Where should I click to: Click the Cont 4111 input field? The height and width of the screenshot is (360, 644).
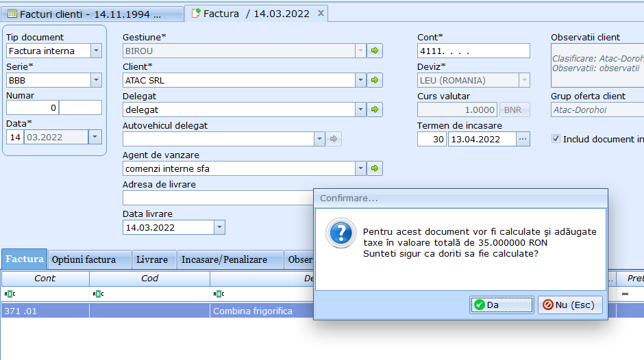click(x=473, y=51)
